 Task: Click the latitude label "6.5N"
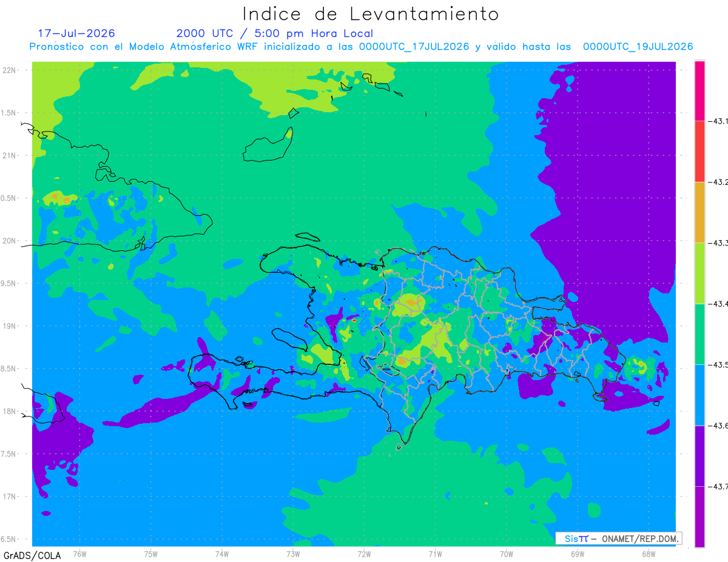(8, 539)
